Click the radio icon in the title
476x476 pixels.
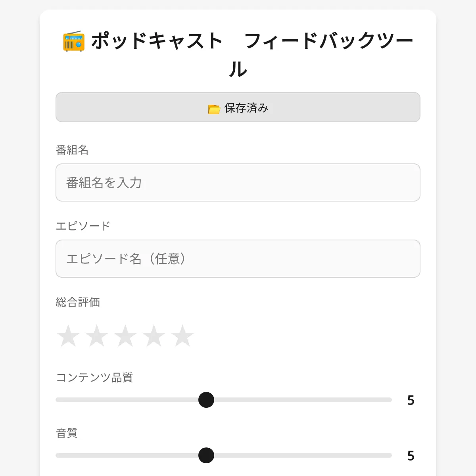click(x=74, y=41)
